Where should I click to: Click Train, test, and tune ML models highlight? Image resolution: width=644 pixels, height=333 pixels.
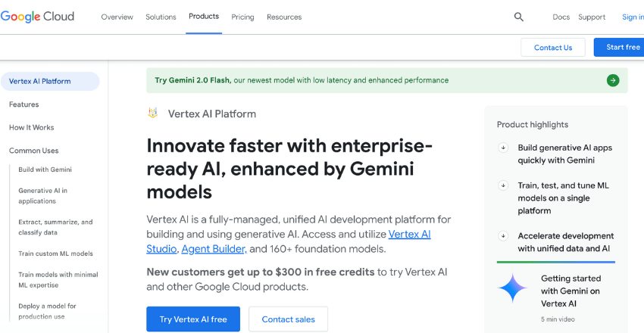(x=563, y=198)
